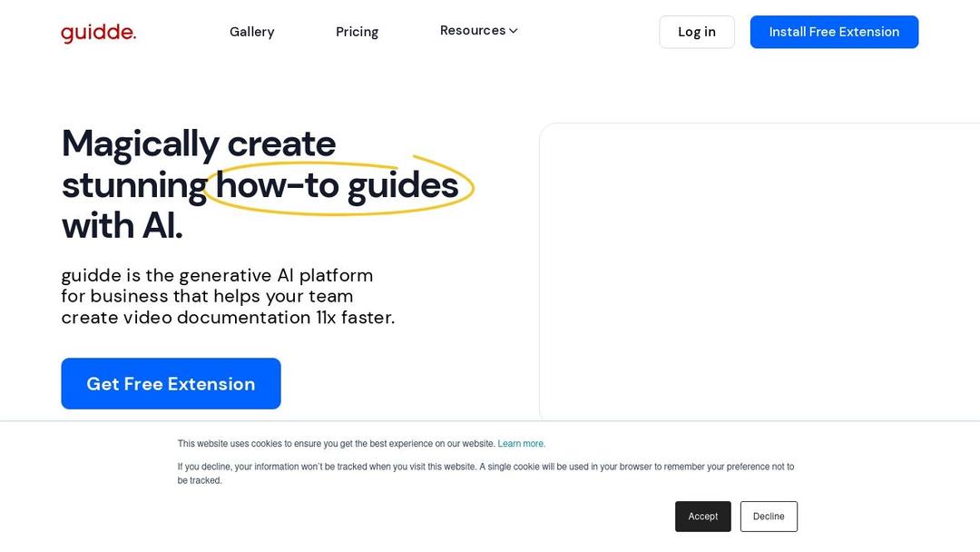
Task: Open the Gallery page
Action: 252,32
